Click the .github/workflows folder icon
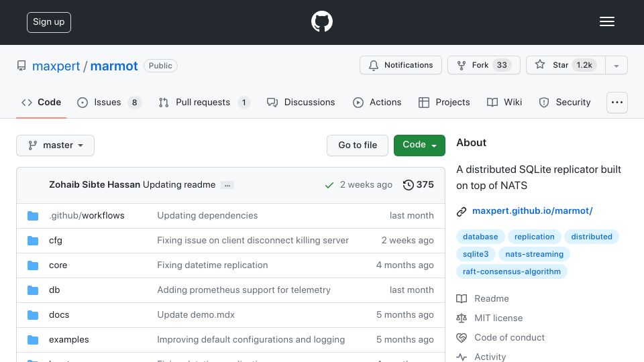Viewport: 644px width, 362px height. [x=33, y=216]
